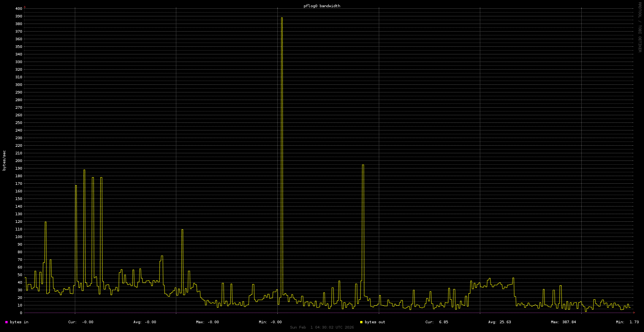Click the "bytes out" legend text
The width and height of the screenshot is (644, 332).
375,322
